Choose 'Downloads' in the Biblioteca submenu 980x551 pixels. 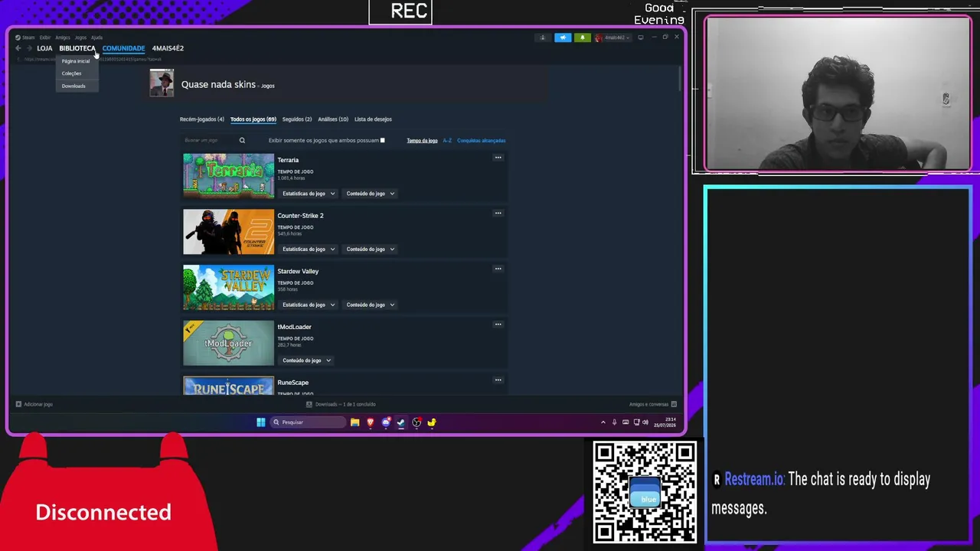[x=73, y=86]
